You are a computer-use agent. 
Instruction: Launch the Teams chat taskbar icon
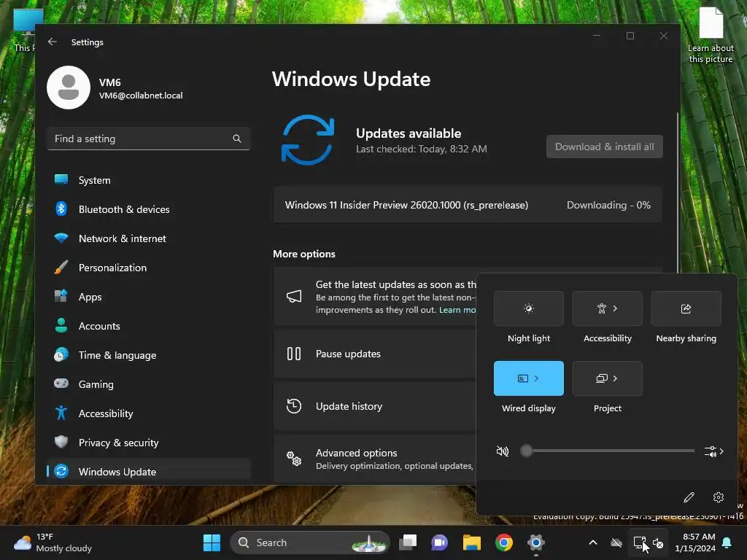coord(439,542)
